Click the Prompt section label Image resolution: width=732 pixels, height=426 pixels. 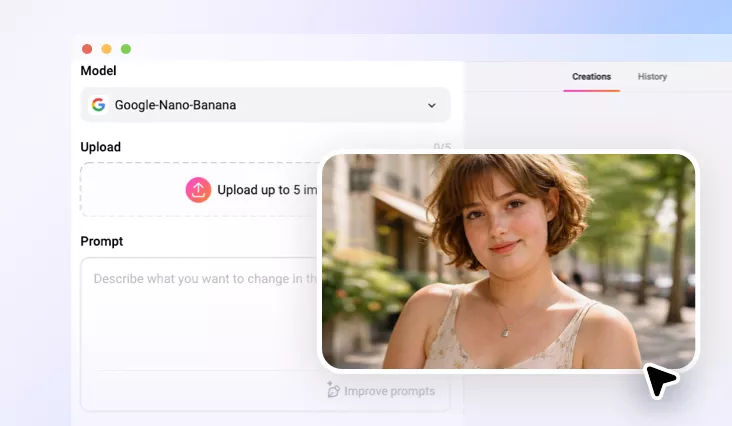(102, 241)
